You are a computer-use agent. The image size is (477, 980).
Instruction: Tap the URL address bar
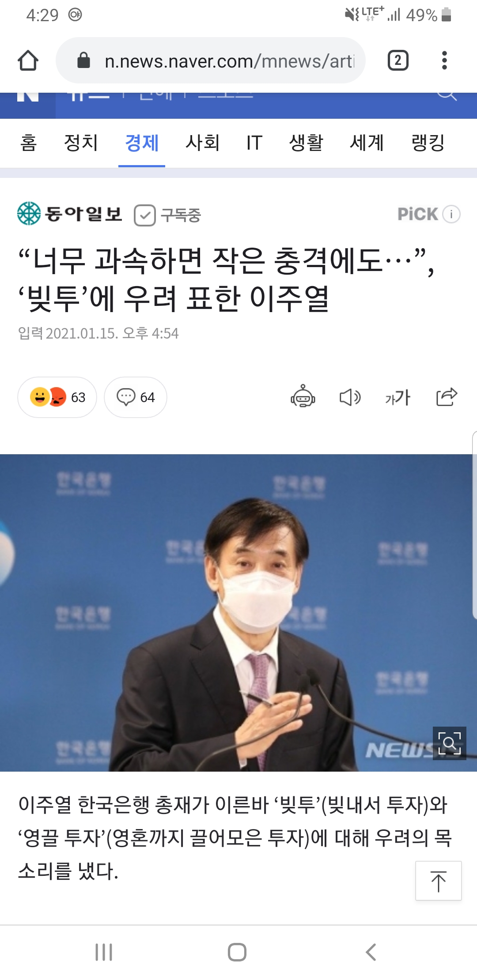[x=211, y=60]
